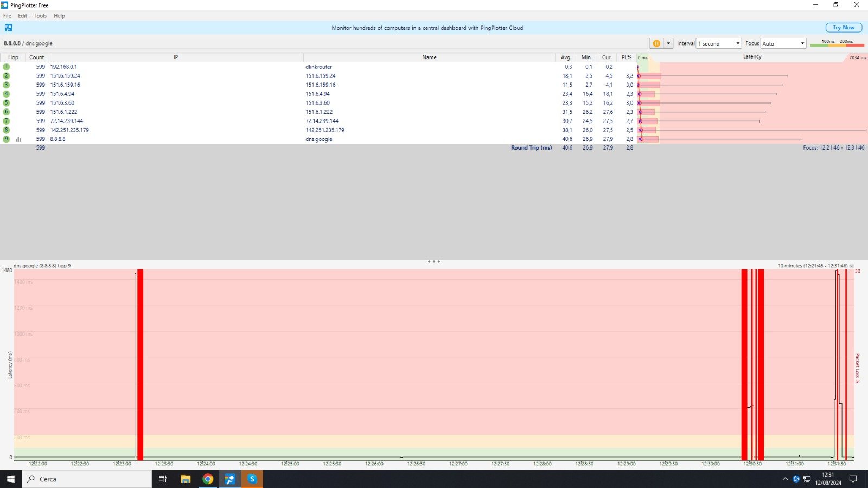This screenshot has height=488, width=868.
Task: Click the IP cell 151.6.1.222
Action: pos(63,112)
